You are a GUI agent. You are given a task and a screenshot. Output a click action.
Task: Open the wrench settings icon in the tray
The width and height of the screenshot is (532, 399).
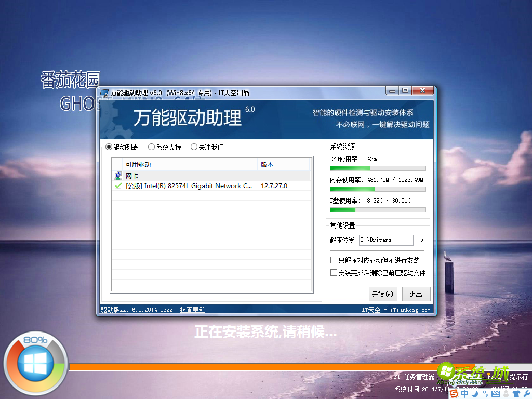[x=526, y=393]
